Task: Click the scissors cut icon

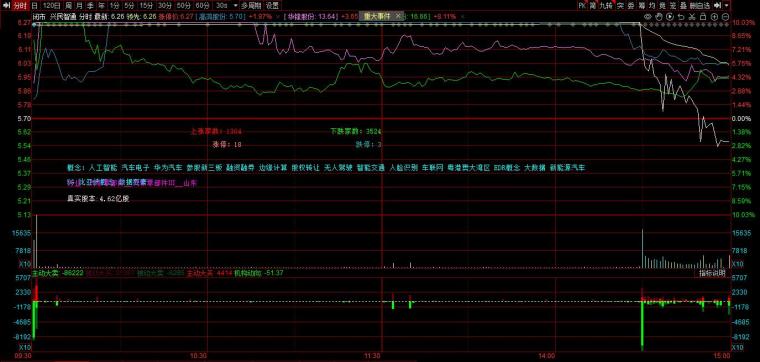Action: click(x=692, y=16)
